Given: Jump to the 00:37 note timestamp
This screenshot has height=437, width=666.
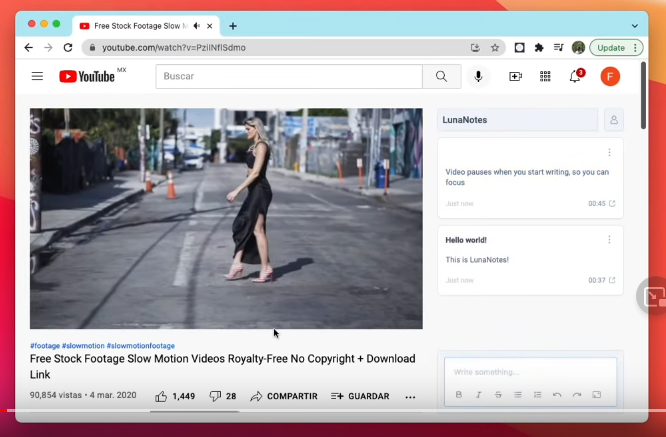Looking at the screenshot, I should pyautogui.click(x=601, y=280).
